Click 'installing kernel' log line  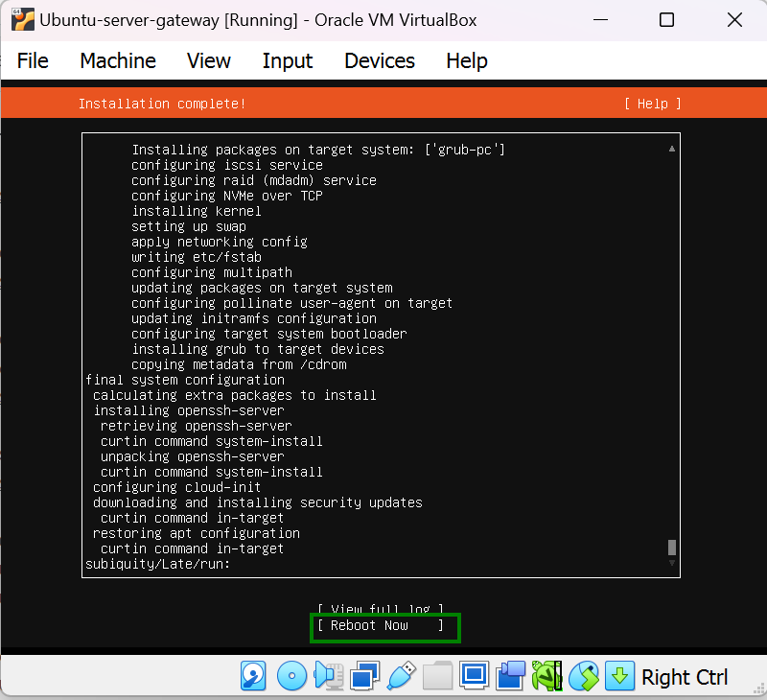click(x=197, y=211)
